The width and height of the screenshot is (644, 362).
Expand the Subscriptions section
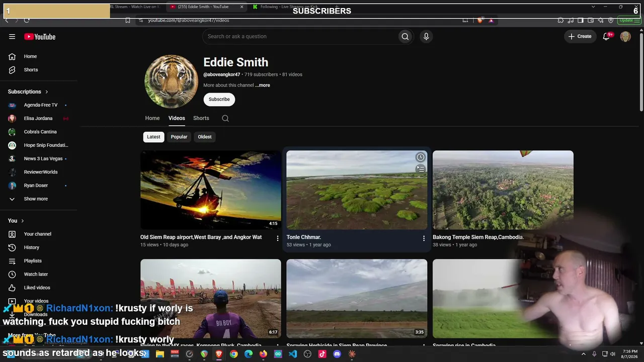[x=28, y=92]
